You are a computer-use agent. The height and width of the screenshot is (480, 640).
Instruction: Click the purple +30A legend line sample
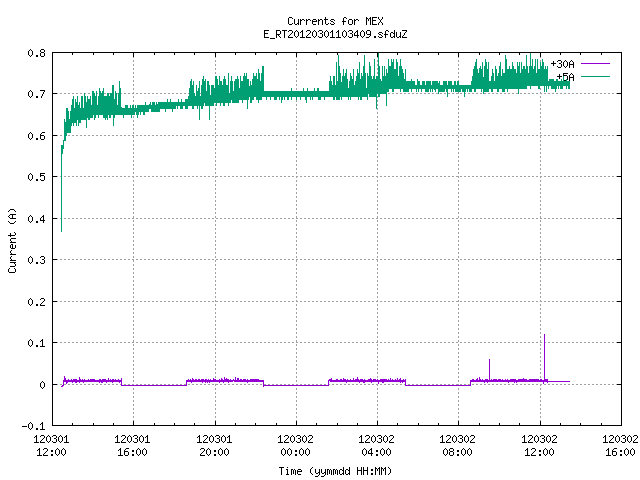click(595, 64)
